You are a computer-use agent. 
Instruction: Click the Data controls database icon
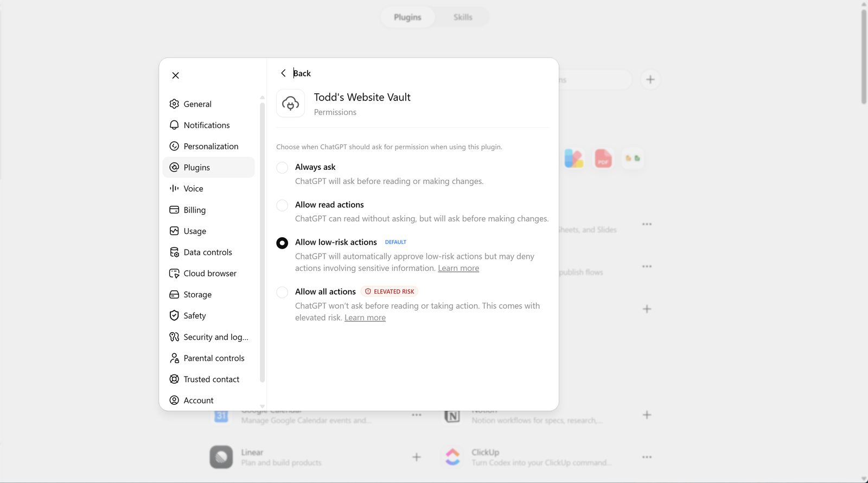pos(174,252)
